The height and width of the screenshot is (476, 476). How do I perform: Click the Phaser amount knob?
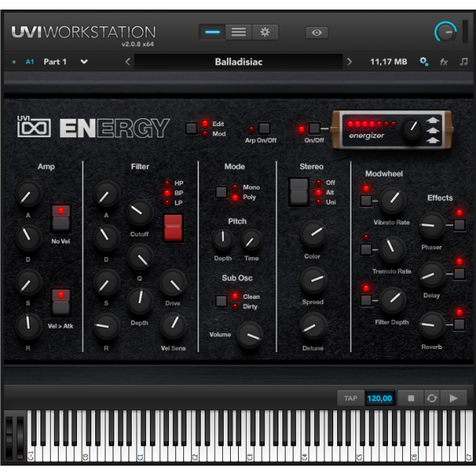(432, 225)
